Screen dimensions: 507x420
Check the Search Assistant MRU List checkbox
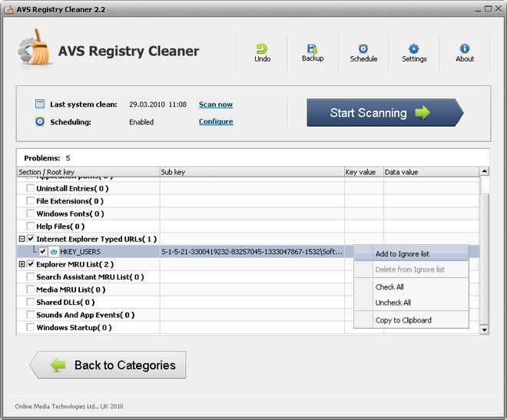point(31,276)
